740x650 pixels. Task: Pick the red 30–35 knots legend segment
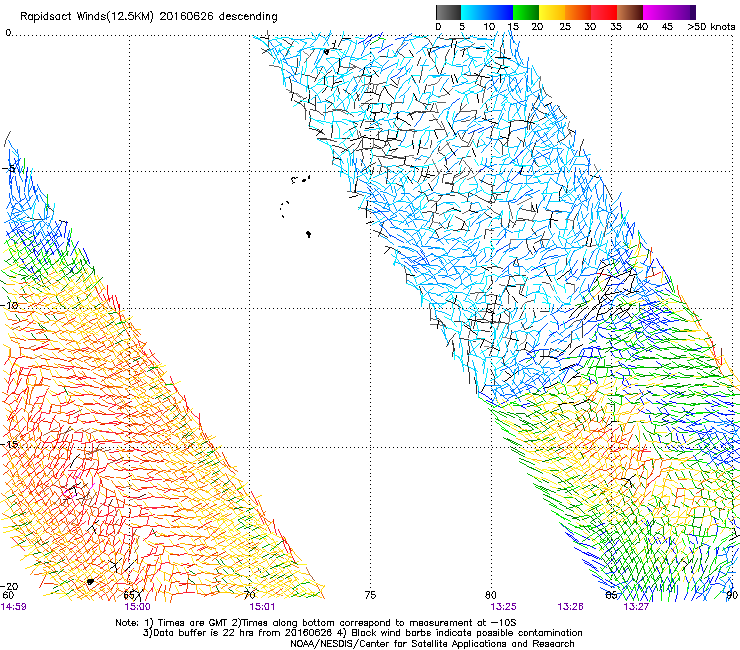tap(604, 12)
